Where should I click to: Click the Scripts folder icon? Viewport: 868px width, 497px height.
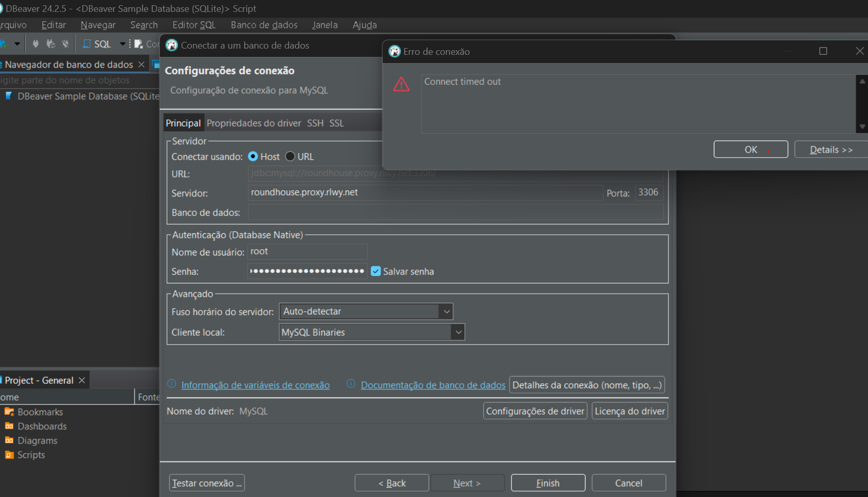(x=9, y=455)
